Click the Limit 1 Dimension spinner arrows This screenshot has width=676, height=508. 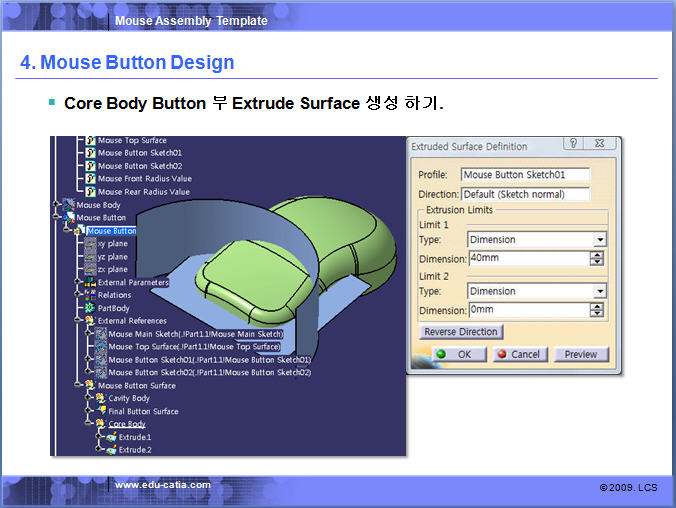(x=597, y=258)
